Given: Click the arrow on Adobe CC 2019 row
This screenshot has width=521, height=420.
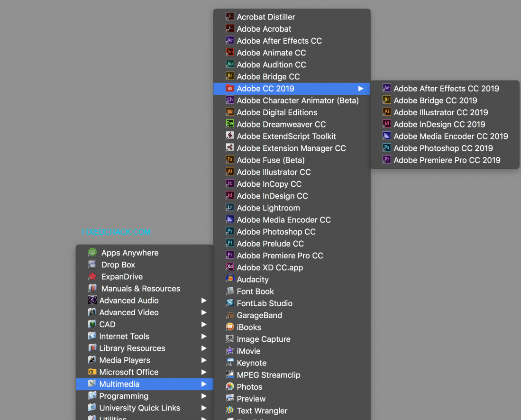Looking at the screenshot, I should [x=360, y=88].
